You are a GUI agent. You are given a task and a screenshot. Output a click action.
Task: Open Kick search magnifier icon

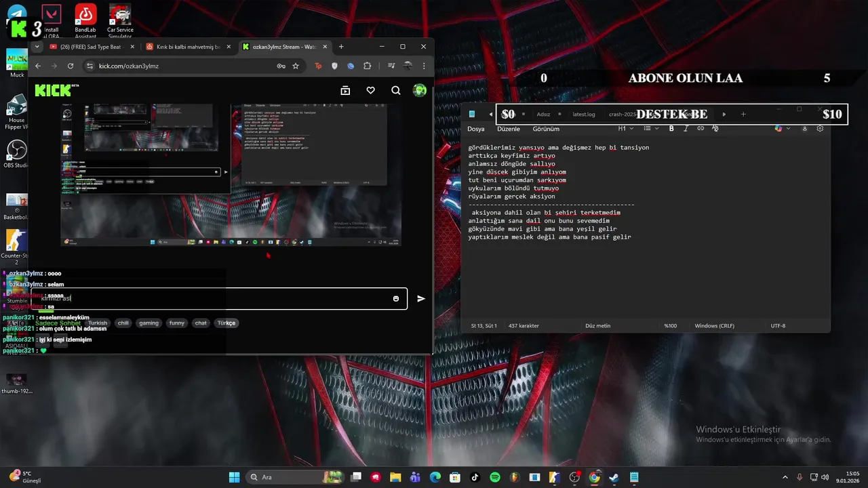pyautogui.click(x=396, y=90)
